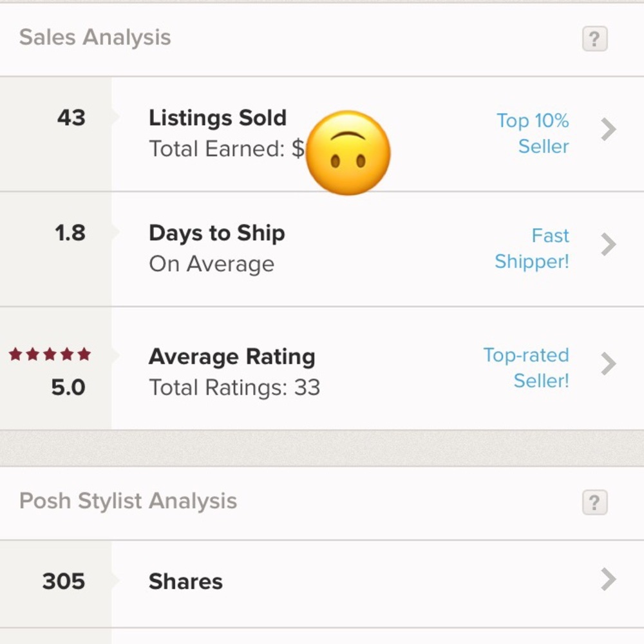Screen dimensions: 644x644
Task: Expand the Days to Ship details chevron
Action: [x=608, y=244]
